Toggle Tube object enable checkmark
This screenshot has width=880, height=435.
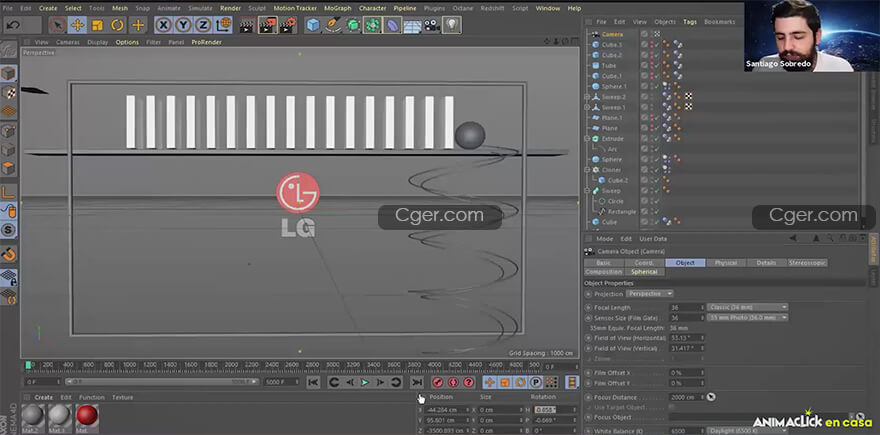tap(656, 66)
